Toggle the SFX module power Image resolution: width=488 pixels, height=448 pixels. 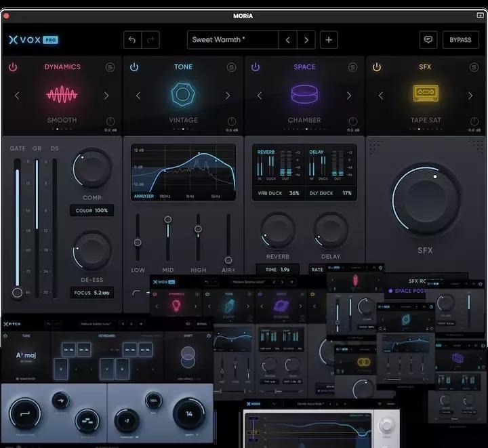pyautogui.click(x=377, y=67)
